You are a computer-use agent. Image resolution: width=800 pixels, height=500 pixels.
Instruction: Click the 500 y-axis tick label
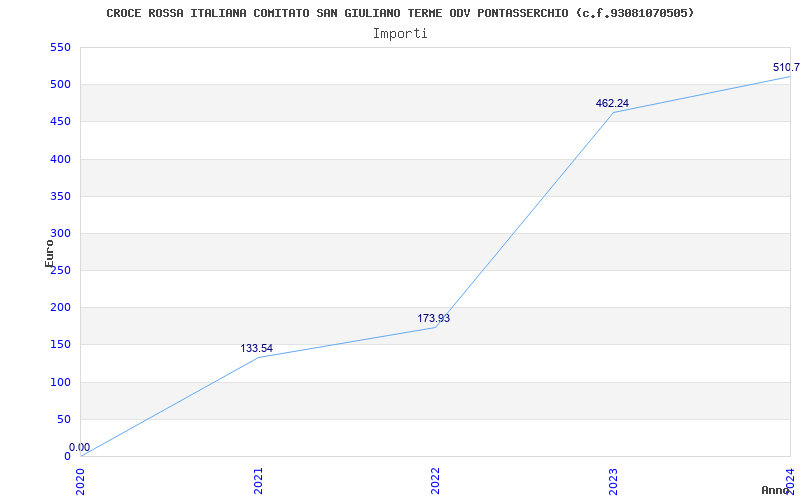(60, 85)
